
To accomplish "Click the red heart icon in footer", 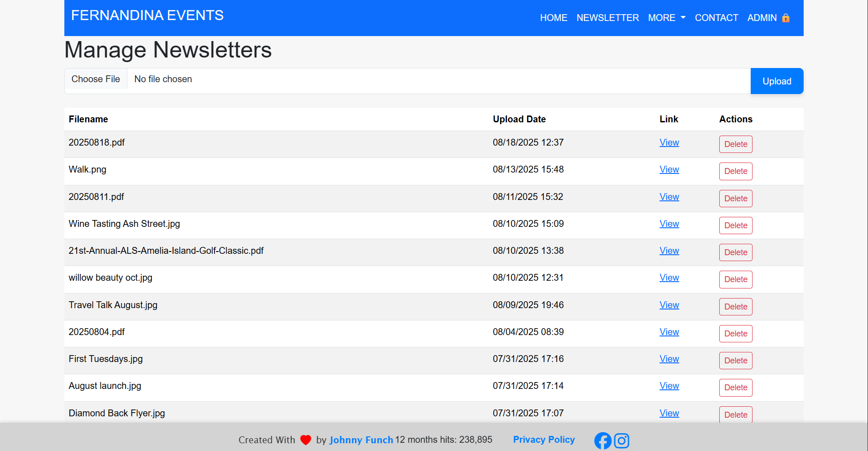I will [306, 440].
